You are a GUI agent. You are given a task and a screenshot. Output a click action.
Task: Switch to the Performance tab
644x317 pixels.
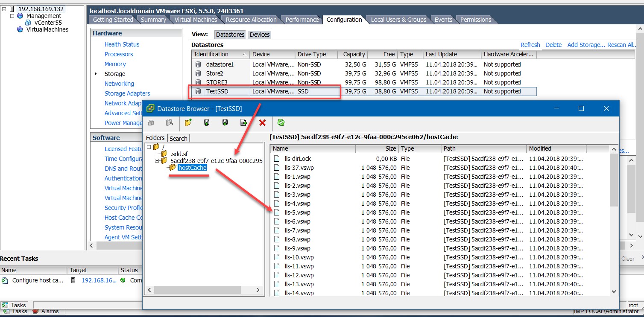pos(301,19)
